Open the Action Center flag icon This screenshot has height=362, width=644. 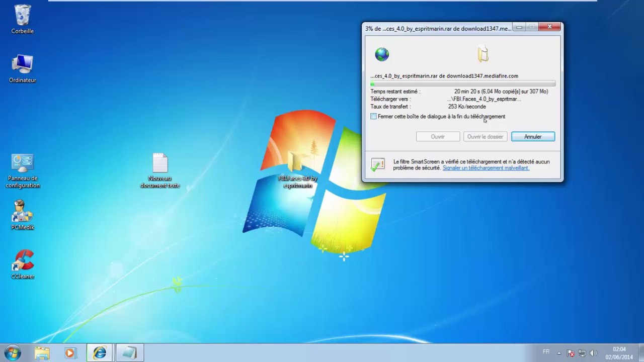(x=571, y=353)
